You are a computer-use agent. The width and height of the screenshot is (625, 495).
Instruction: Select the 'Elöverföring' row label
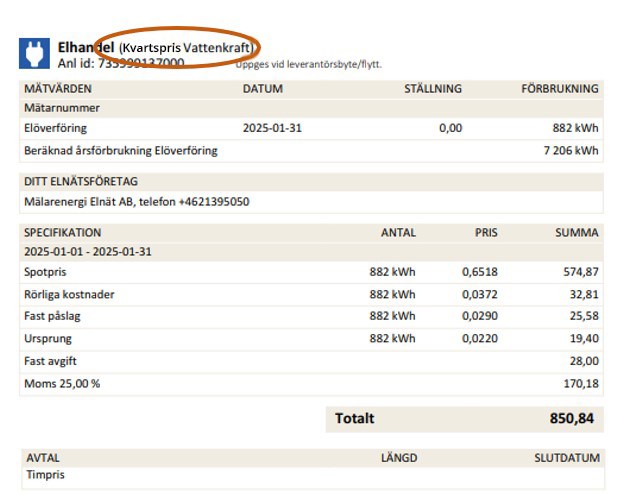click(x=55, y=128)
